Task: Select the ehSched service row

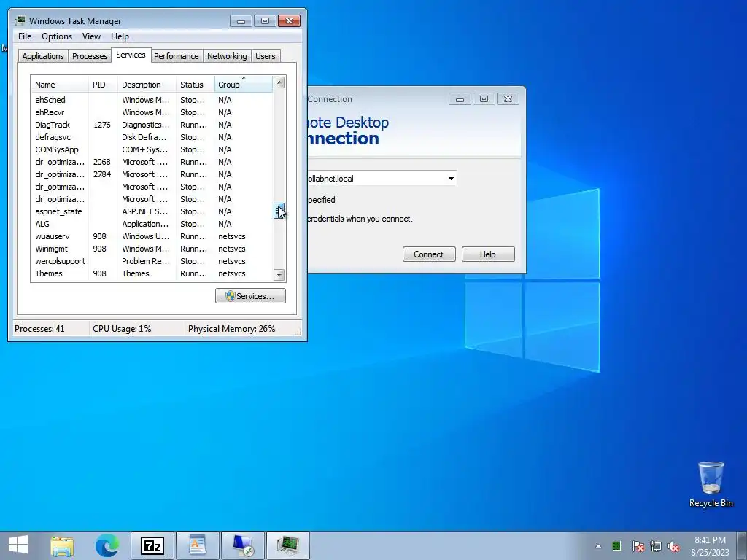Action: tap(152, 99)
